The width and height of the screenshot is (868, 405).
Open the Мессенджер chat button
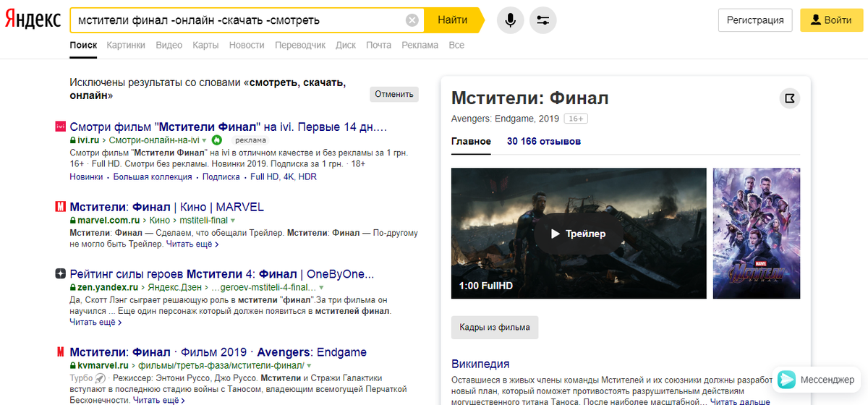(x=817, y=380)
